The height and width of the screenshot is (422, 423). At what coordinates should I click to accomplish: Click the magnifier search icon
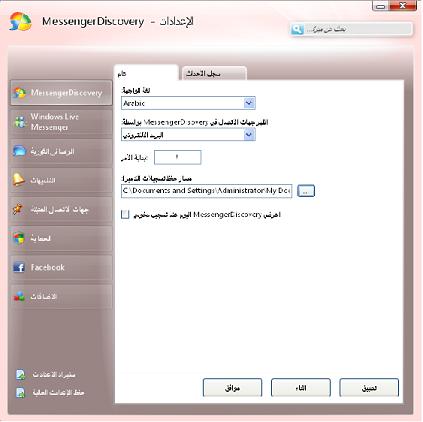click(x=297, y=29)
